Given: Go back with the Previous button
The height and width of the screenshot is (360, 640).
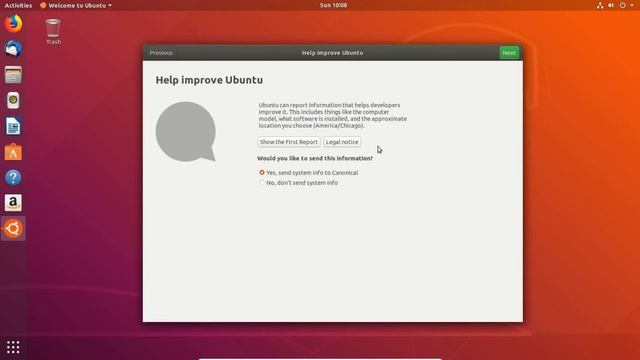Looking at the screenshot, I should tap(161, 53).
